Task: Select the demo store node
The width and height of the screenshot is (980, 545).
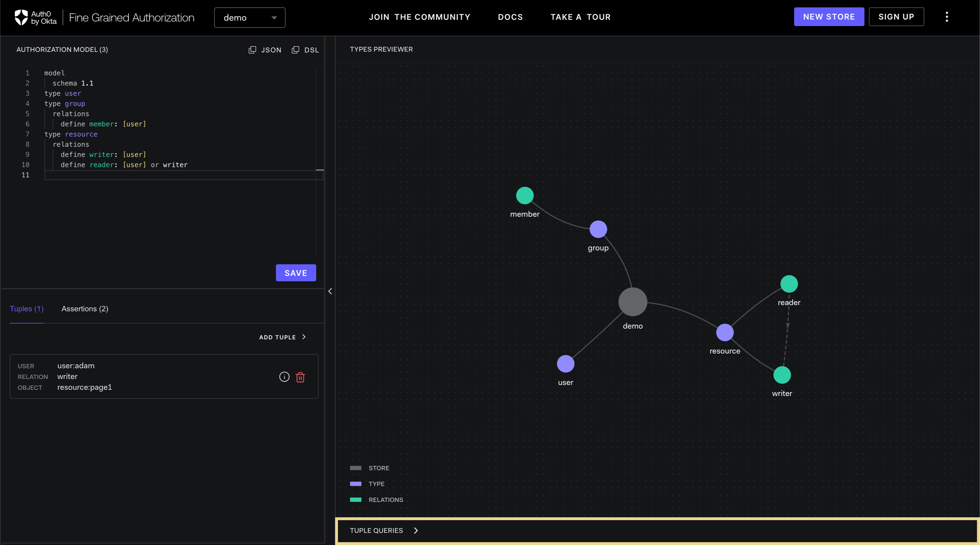Action: click(x=632, y=302)
